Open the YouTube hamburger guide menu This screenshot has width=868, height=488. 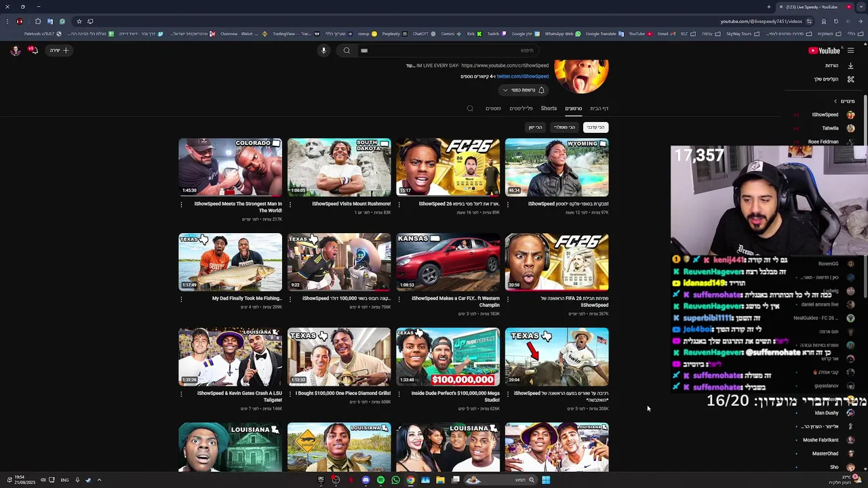coord(850,50)
